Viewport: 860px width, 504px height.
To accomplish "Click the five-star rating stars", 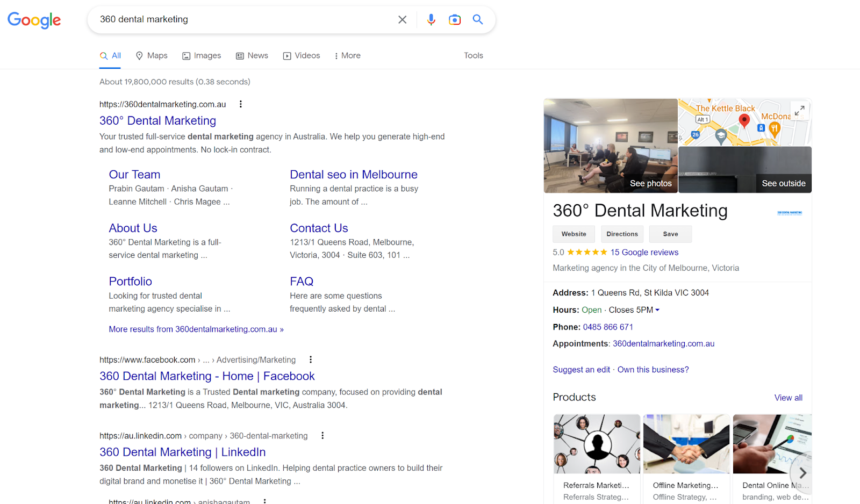I will point(587,252).
